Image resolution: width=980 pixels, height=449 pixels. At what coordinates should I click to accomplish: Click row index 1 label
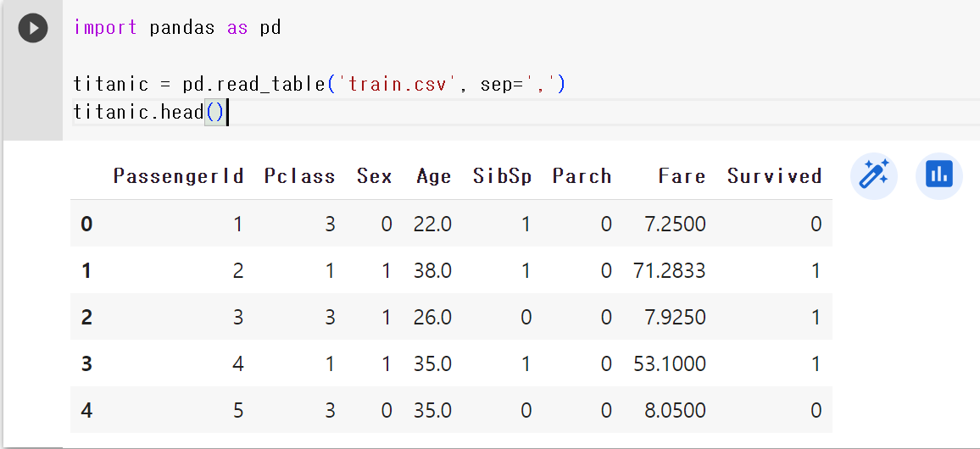pyautogui.click(x=86, y=270)
